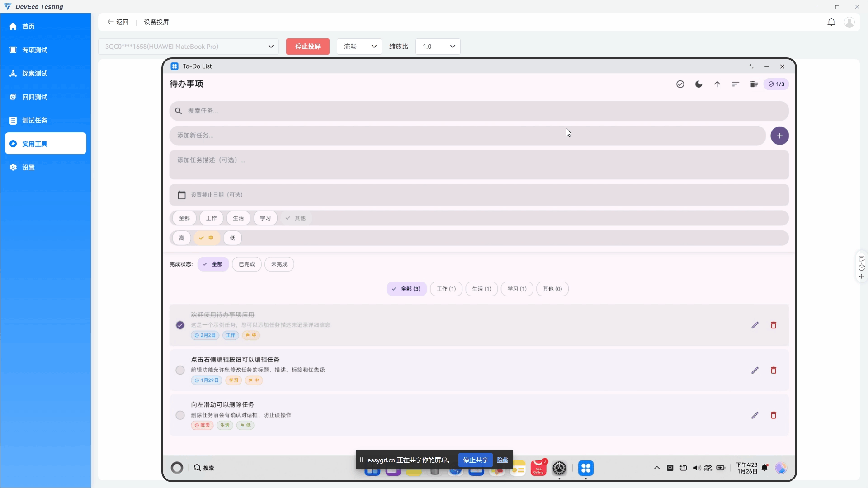
Task: Edit the 向左滑动可以删除任务 task
Action: tap(755, 415)
